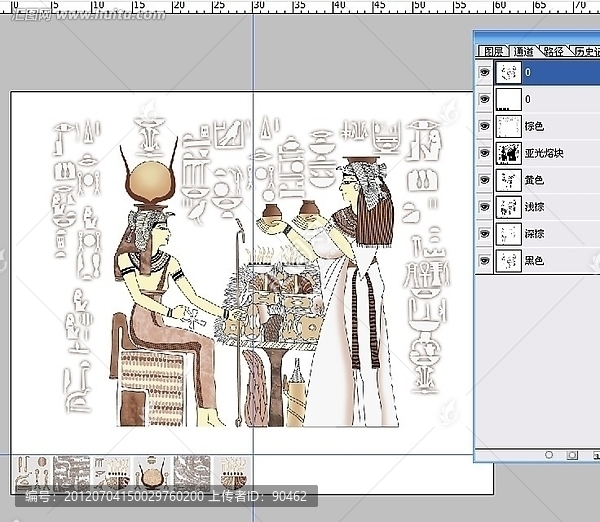
Task: Hide the 黄色 channel
Action: tap(484, 180)
